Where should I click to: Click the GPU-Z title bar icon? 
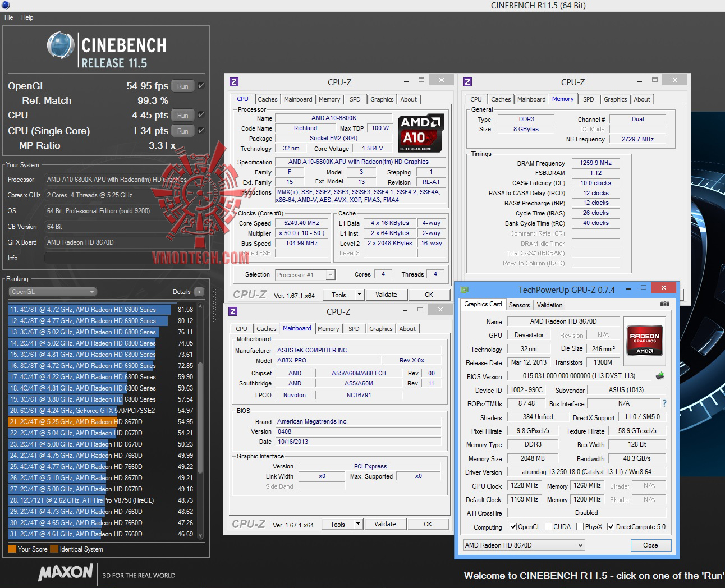coord(465,290)
